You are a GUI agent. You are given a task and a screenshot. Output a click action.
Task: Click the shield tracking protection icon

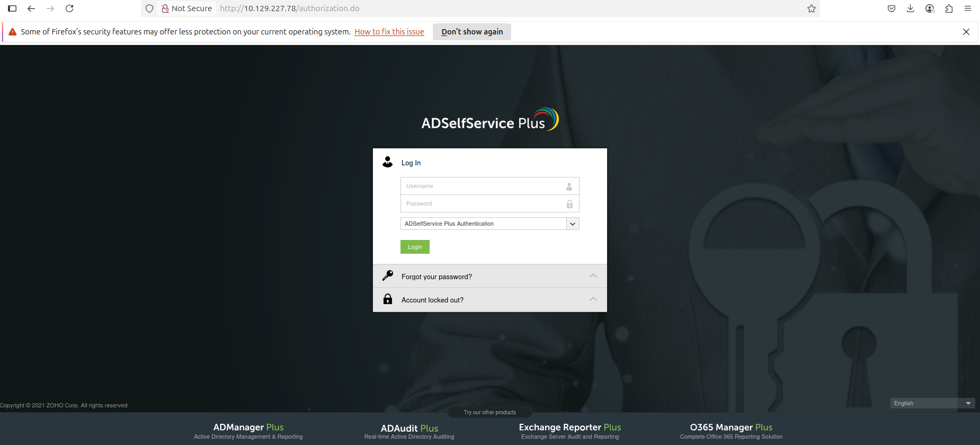coord(149,8)
